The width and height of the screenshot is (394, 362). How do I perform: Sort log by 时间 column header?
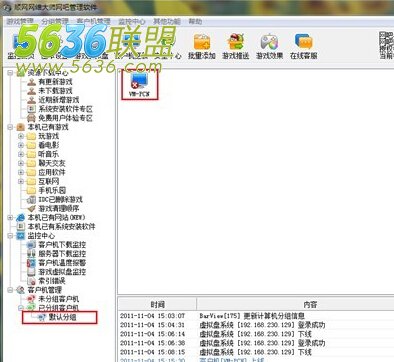[x=158, y=304]
